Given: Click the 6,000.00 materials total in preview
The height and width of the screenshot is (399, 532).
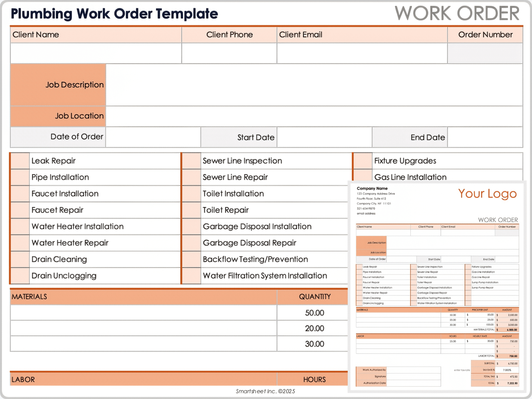Looking at the screenshot, I should click(x=512, y=330).
